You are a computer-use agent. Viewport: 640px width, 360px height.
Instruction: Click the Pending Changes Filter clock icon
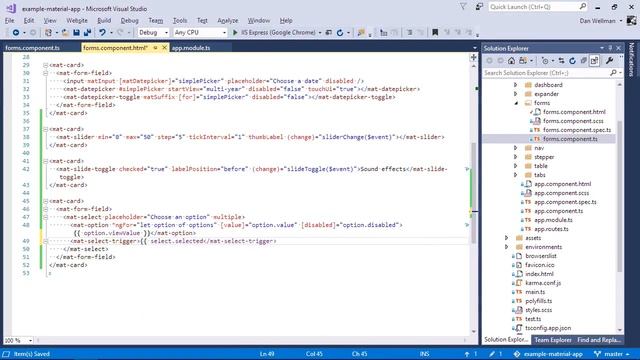[545, 61]
